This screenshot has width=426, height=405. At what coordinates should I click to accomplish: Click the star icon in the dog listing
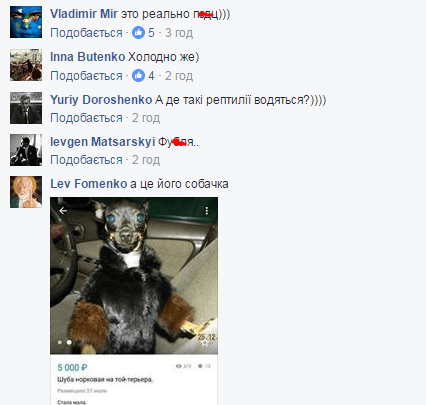(200, 366)
